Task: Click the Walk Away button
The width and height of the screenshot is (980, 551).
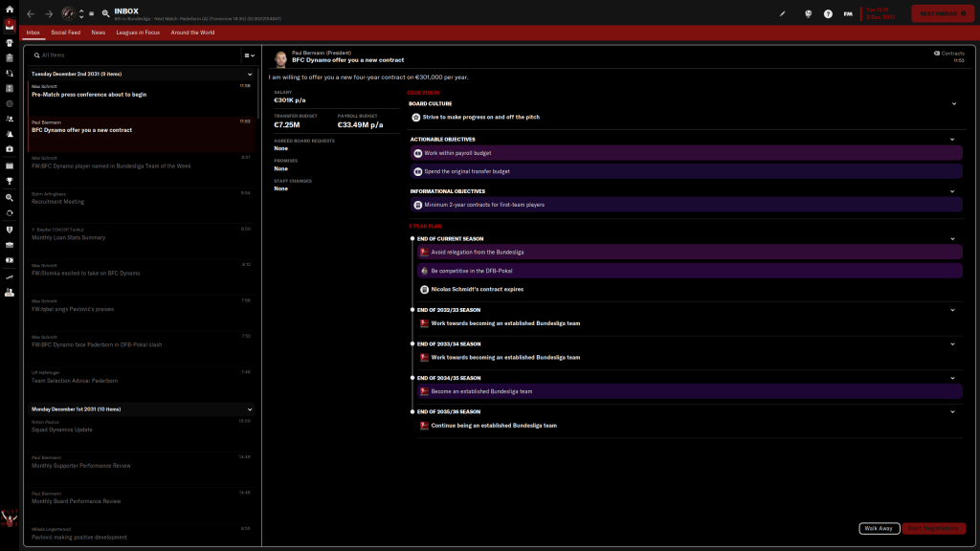Action: (x=879, y=528)
